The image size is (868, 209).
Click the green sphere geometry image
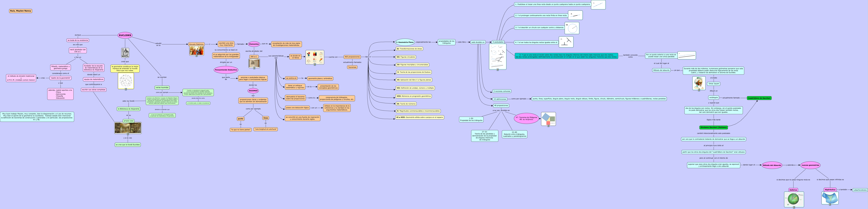(x=794, y=199)
